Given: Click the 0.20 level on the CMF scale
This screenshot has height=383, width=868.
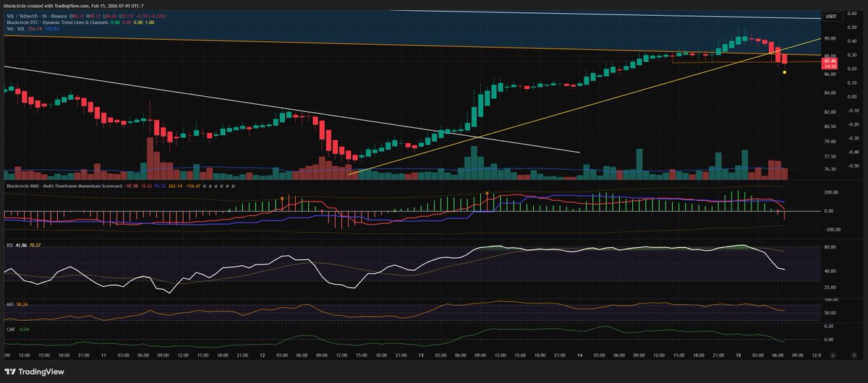Looking at the screenshot, I should pos(830,326).
